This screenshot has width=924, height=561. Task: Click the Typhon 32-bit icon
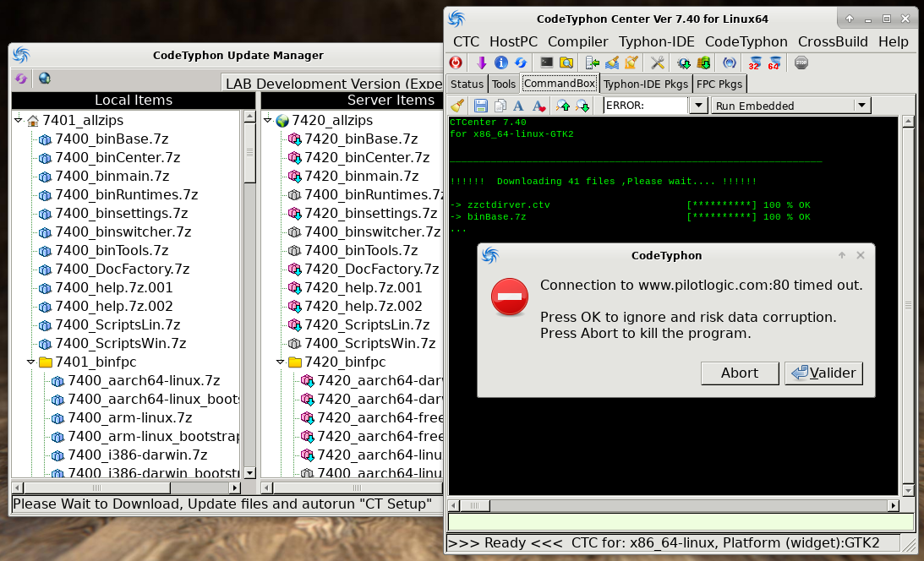[x=755, y=63]
